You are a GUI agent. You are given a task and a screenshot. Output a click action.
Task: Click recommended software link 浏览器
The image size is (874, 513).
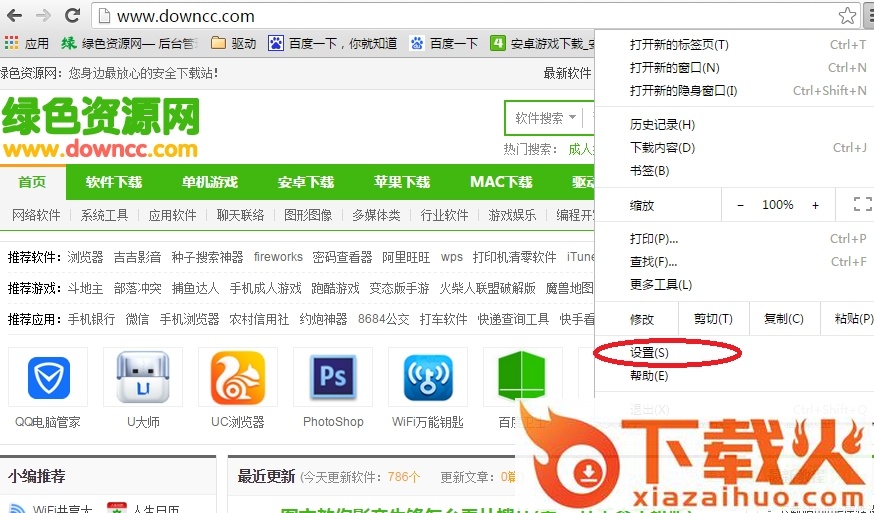(x=85, y=257)
